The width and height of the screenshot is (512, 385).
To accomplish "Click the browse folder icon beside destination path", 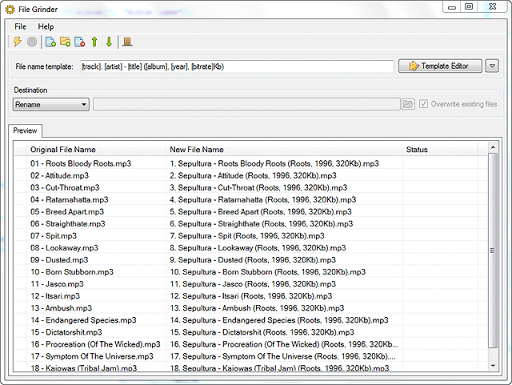I will tap(408, 104).
